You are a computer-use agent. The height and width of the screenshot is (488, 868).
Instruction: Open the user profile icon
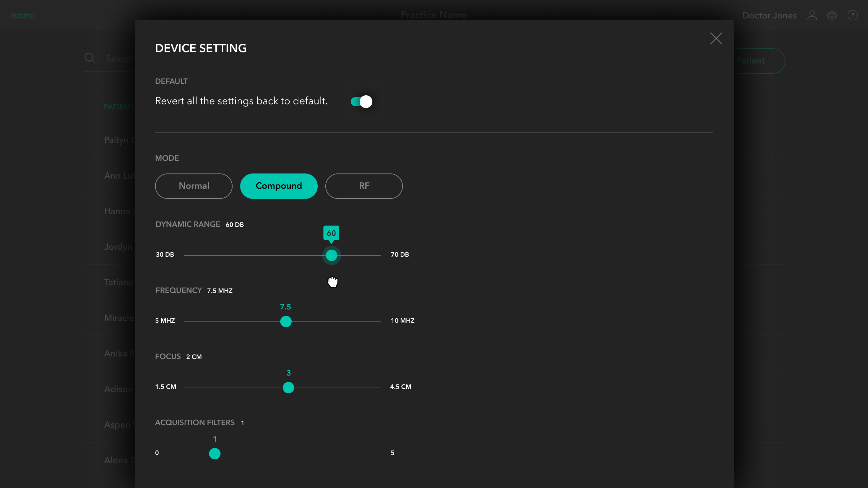(812, 16)
